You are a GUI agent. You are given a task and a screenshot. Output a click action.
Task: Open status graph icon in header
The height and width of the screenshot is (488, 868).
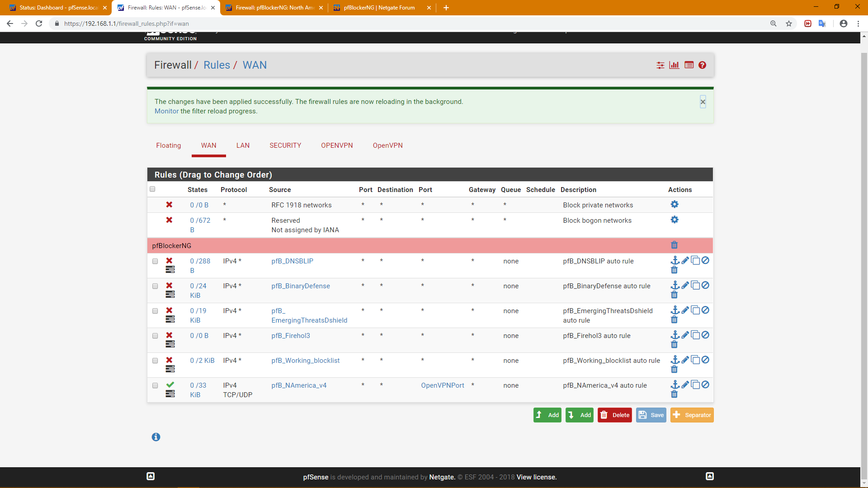point(674,65)
